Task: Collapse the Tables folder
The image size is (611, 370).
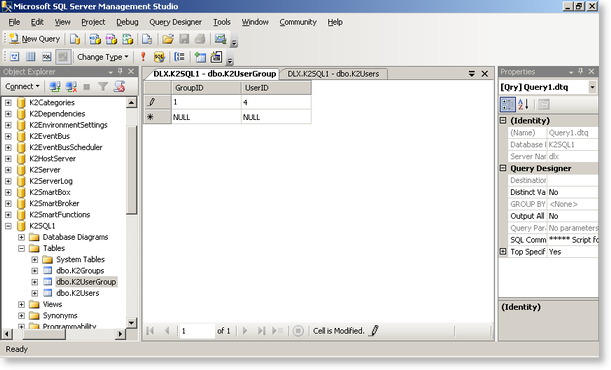Action: [x=21, y=248]
